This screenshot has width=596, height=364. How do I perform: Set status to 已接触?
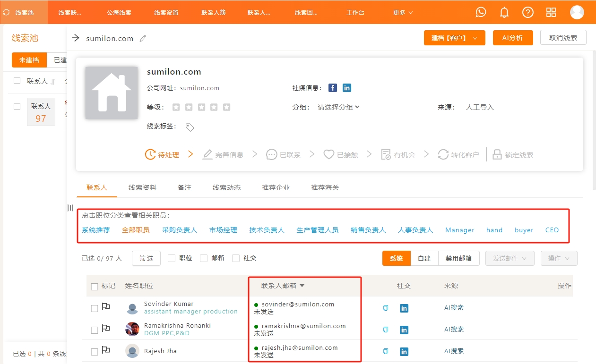click(341, 154)
